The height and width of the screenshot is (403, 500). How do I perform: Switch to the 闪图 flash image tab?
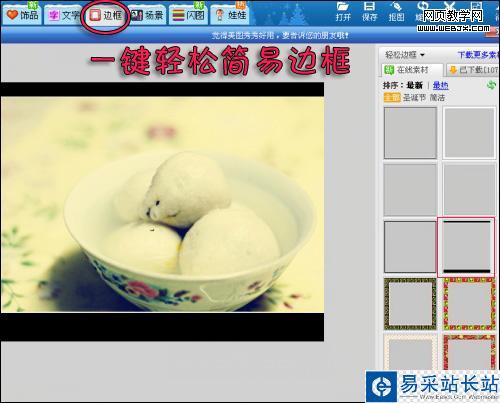(x=188, y=15)
